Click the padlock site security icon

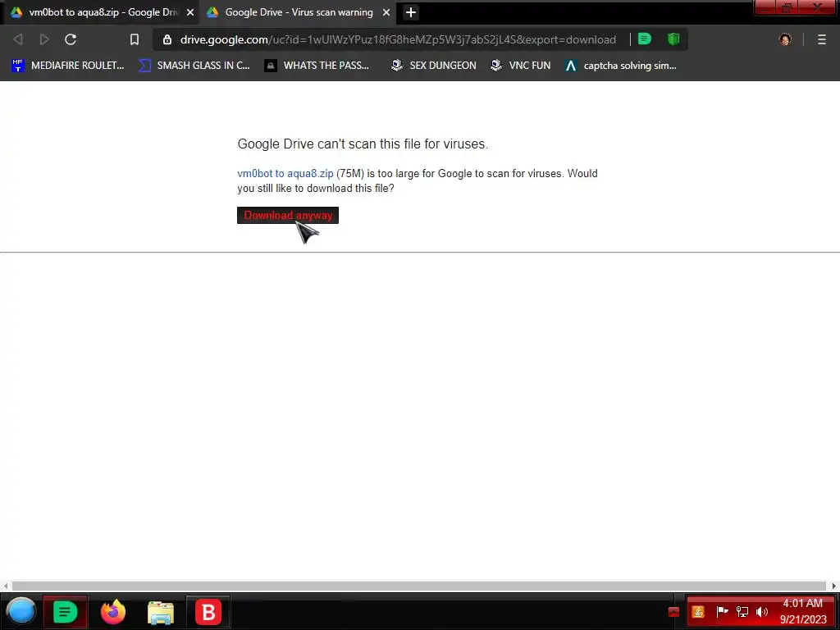tap(167, 39)
